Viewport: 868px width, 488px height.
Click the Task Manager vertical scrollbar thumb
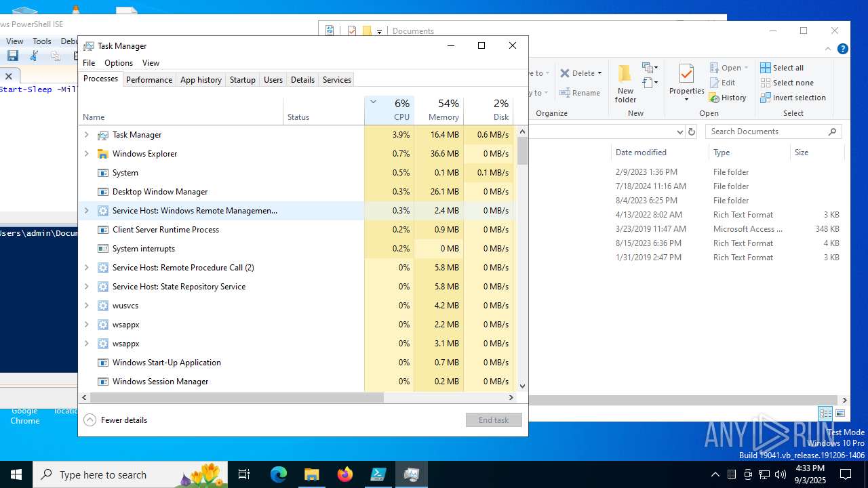pos(523,150)
